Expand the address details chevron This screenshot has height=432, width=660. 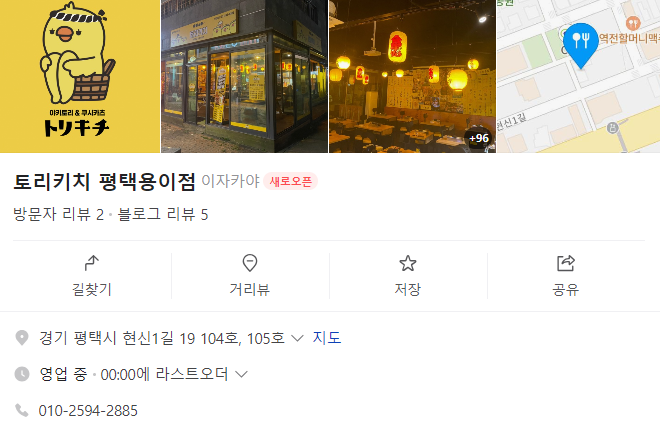297,338
